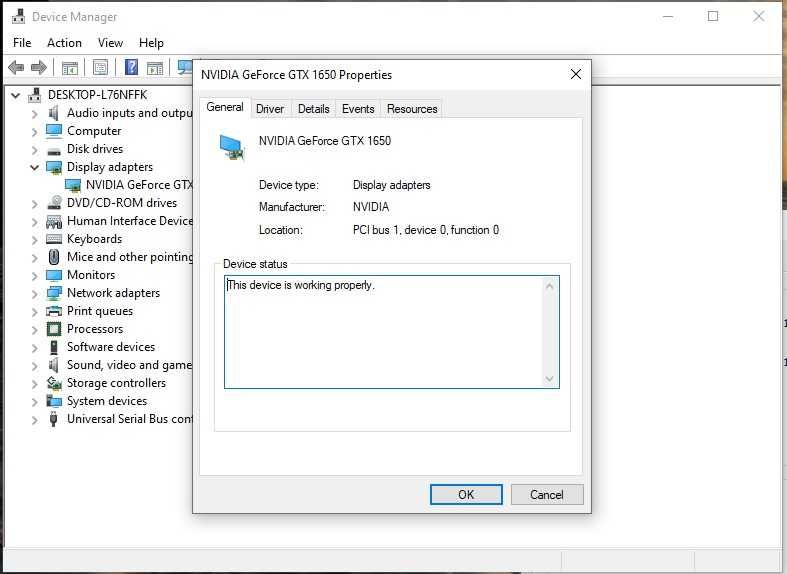Click the Disk drives category icon

coord(54,150)
